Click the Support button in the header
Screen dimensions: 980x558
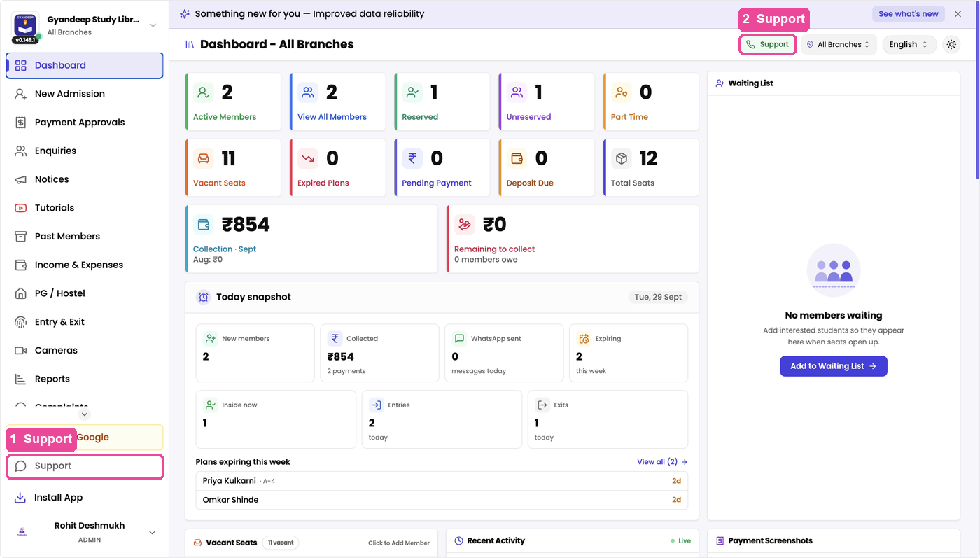tap(767, 44)
